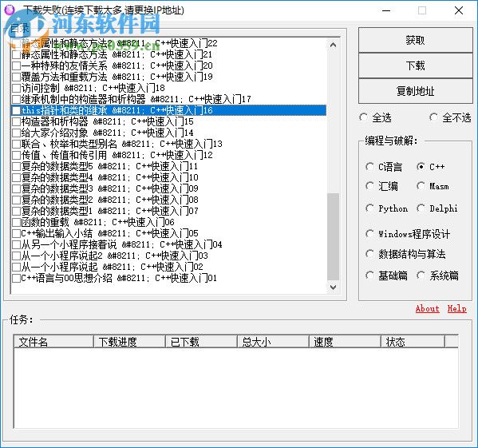
Task: Check 从一个小程序说起 C++快速入门02
Action: pos(16,267)
